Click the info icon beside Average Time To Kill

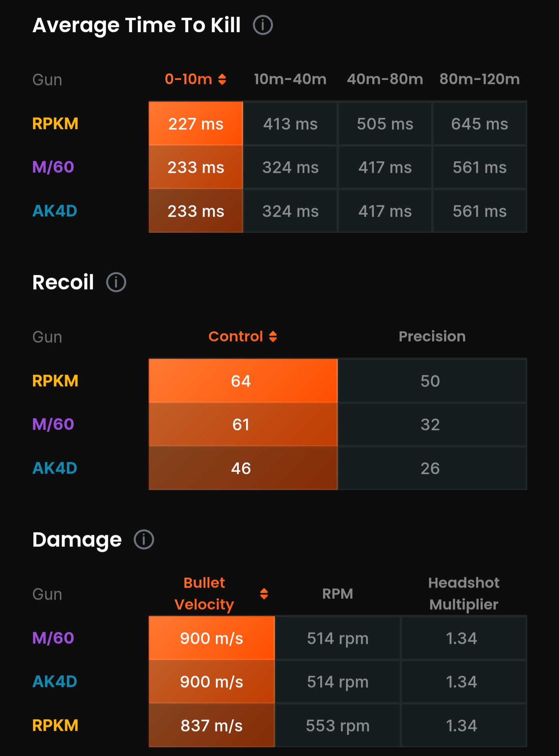263,26
